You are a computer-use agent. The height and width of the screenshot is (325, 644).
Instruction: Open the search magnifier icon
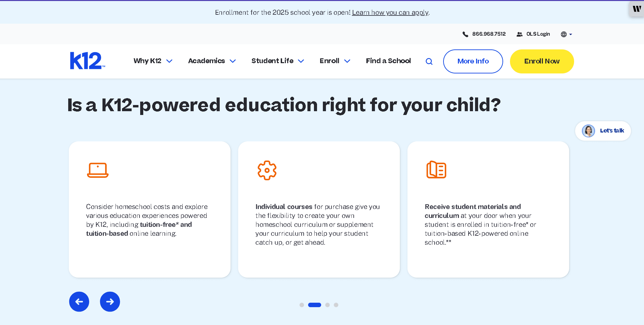point(429,61)
